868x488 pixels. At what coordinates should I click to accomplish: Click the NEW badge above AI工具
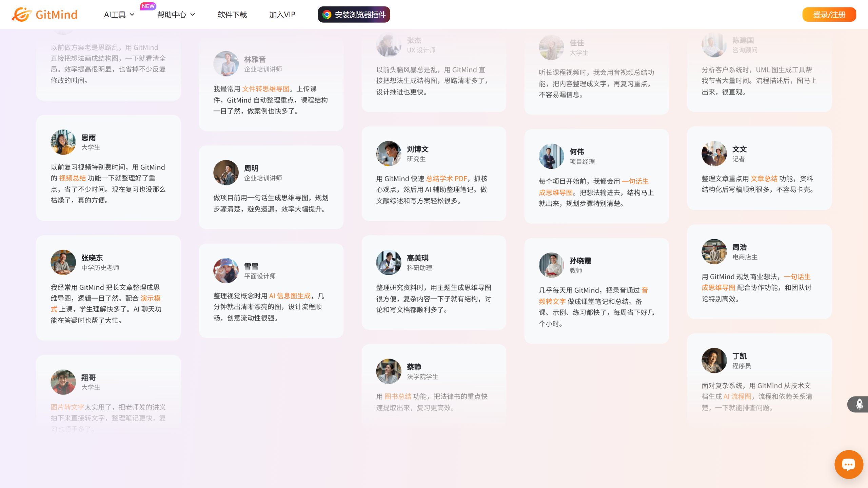pyautogui.click(x=148, y=6)
